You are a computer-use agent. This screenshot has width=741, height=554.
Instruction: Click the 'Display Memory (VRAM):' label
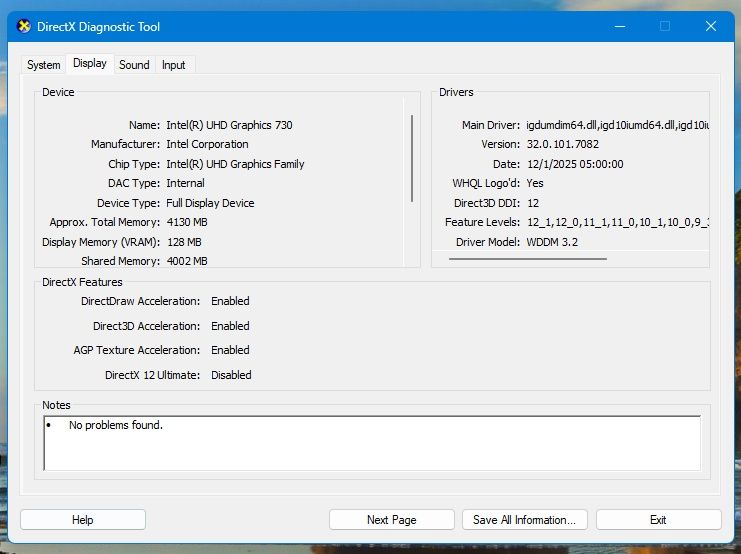101,242
